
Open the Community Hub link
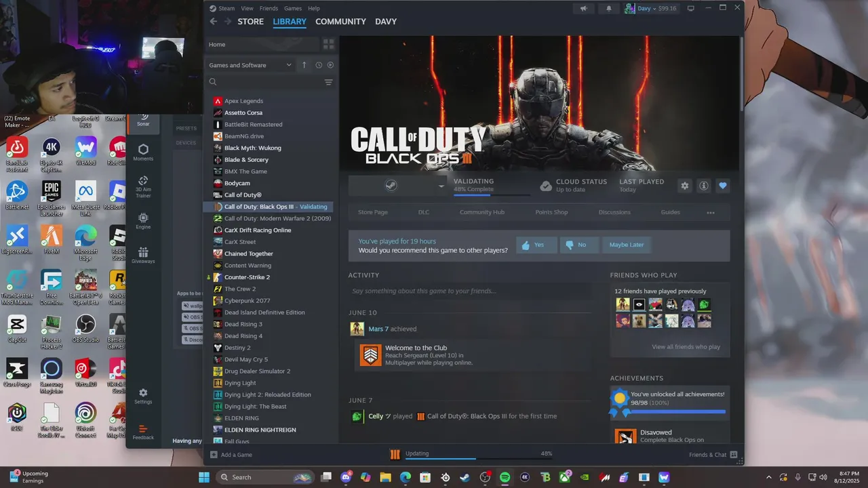click(482, 212)
